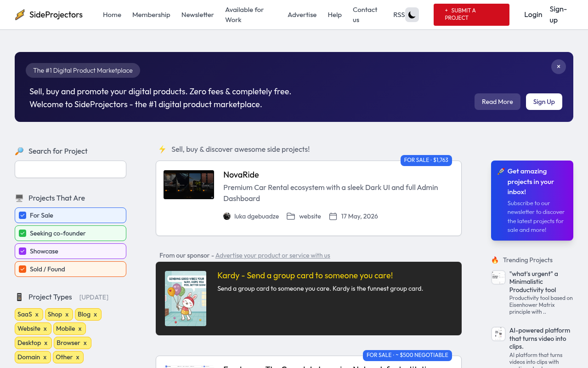Remove the Other project type tag
The width and height of the screenshot is (588, 368).
[77, 357]
